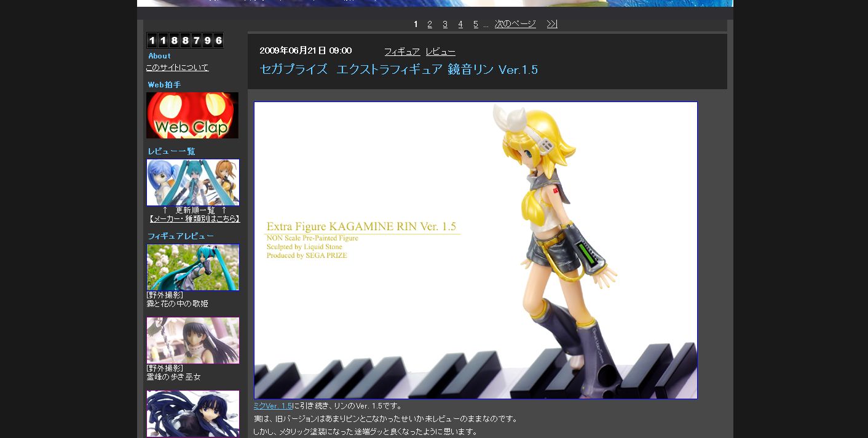The height and width of the screenshot is (438, 868).
Task: Open article title 鏡音リン Ver.1.5
Action: click(398, 70)
